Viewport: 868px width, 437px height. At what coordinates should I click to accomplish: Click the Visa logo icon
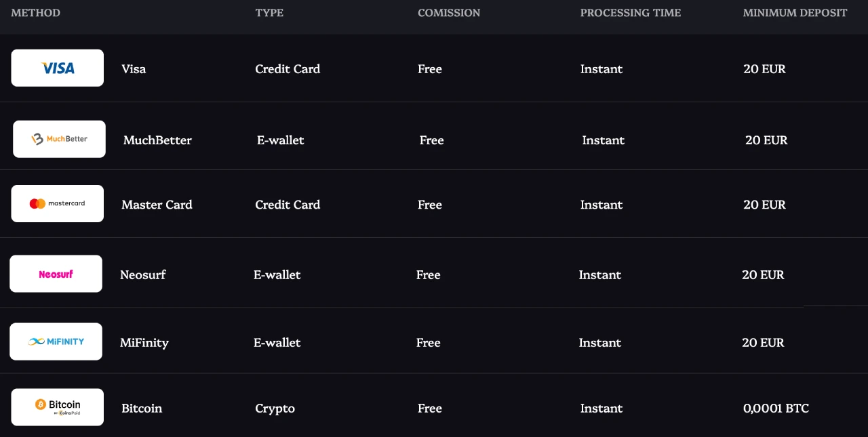[58, 68]
